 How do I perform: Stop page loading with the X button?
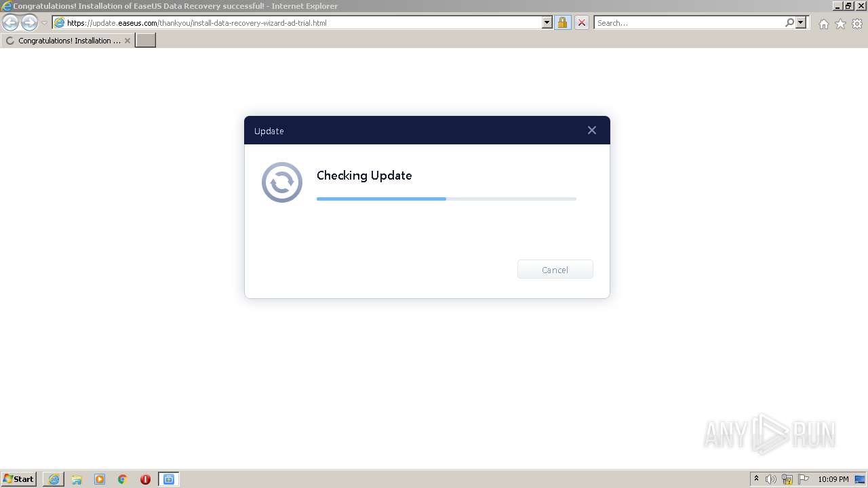coord(581,23)
